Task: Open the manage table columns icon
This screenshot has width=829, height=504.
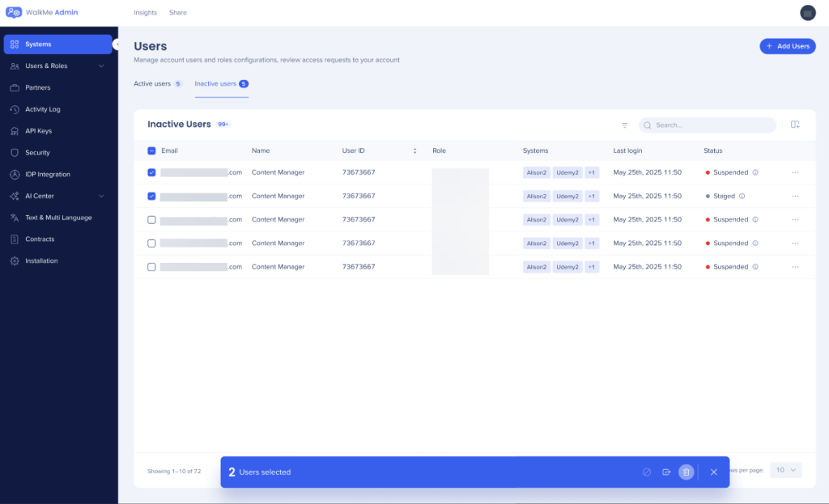Action: [795, 125]
